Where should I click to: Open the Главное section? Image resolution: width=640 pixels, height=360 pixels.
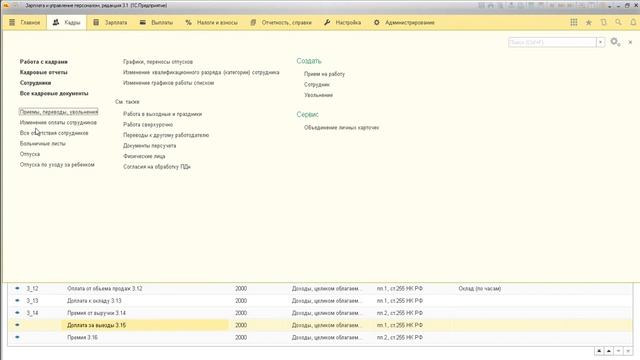(25, 22)
